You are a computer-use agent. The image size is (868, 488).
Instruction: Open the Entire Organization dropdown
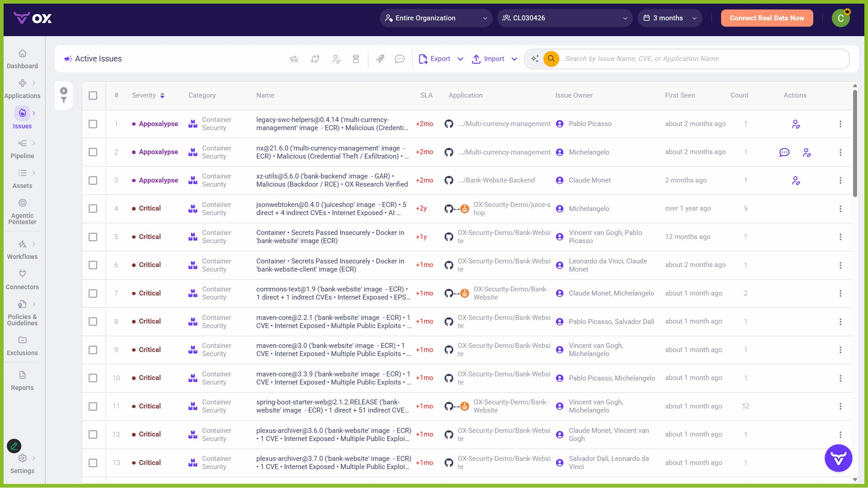pos(435,18)
